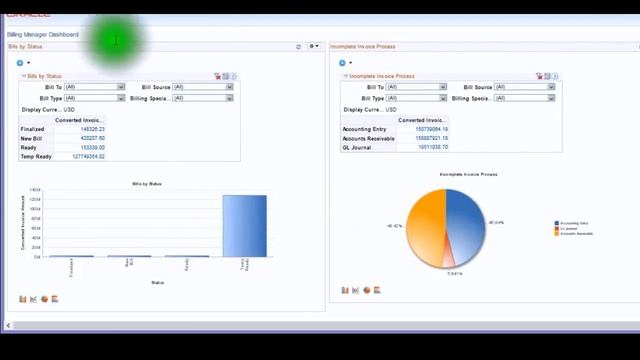Switch Incomplete Invoice Process to pie chart

coord(367,290)
